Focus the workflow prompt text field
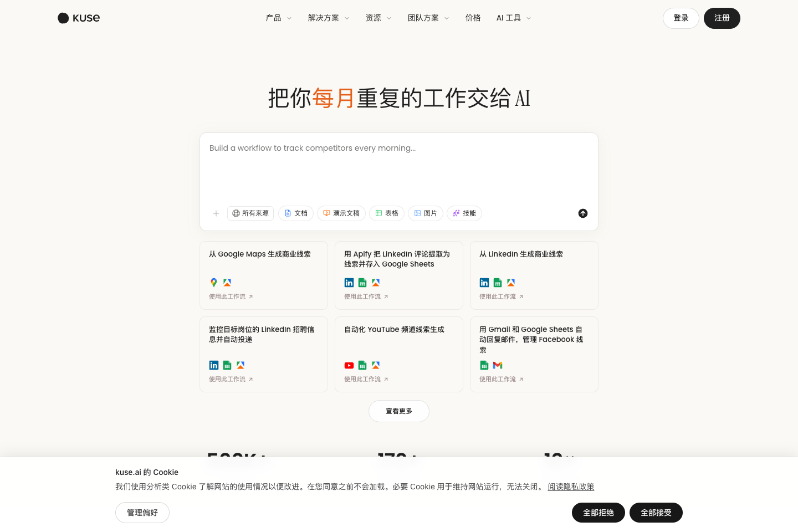The height and width of the screenshot is (532, 798). point(399,169)
